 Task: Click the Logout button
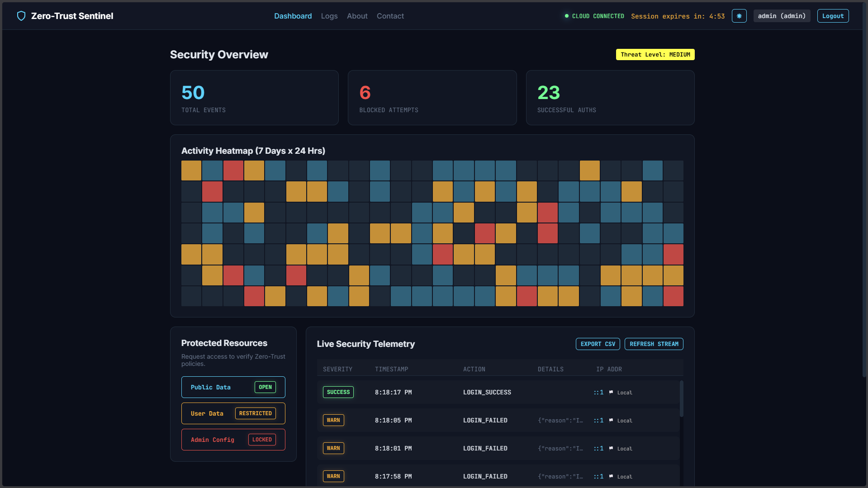tap(833, 16)
